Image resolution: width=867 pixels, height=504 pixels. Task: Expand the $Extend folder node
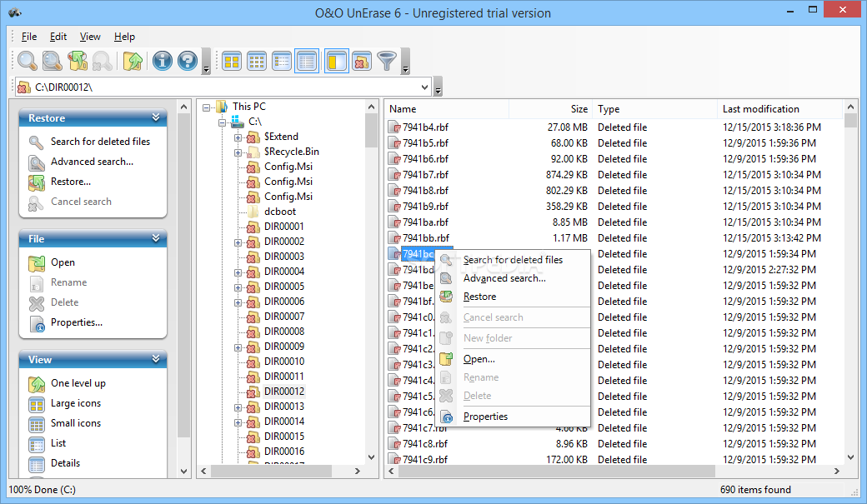pos(238,137)
